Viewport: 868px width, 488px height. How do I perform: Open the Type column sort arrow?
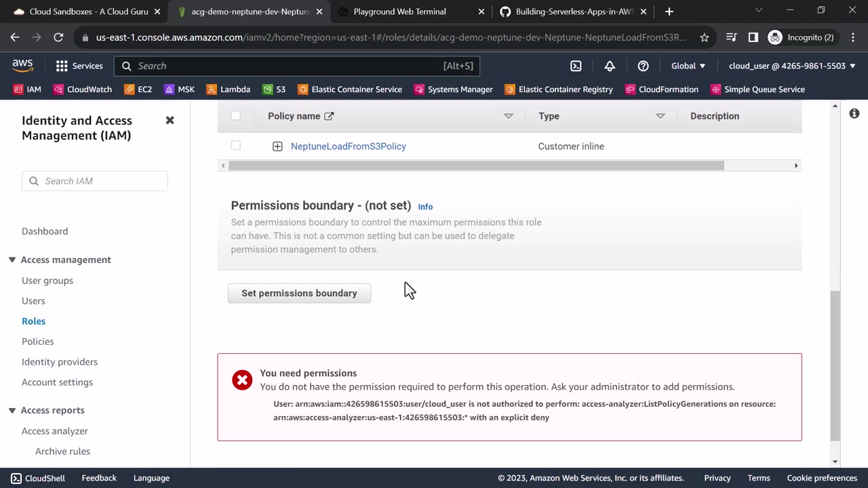coord(660,116)
